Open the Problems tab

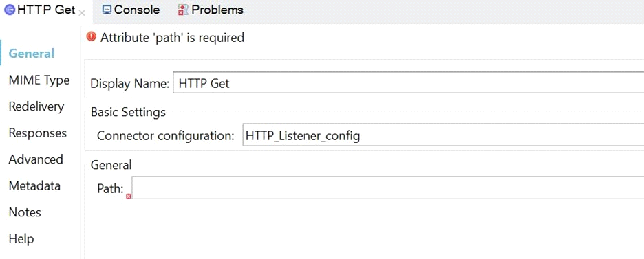pyautogui.click(x=211, y=10)
